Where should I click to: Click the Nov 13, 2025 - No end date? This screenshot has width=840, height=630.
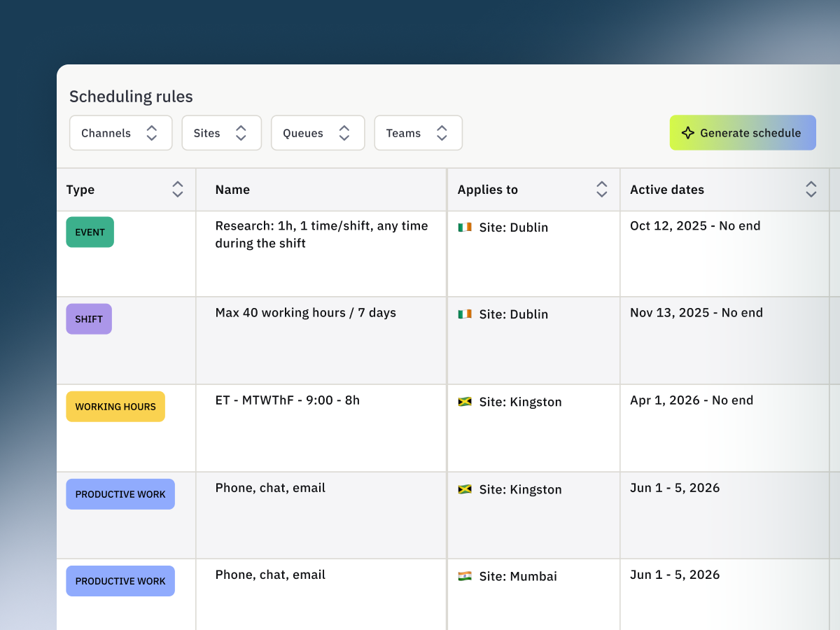pos(696,313)
